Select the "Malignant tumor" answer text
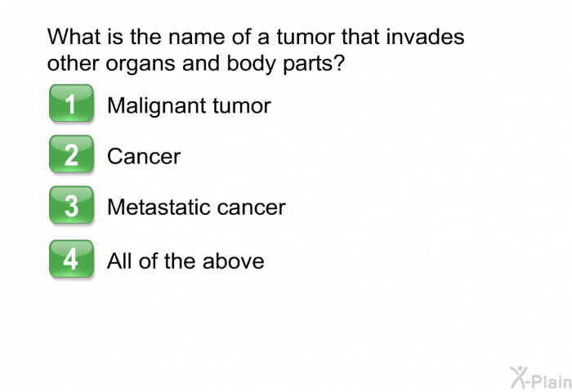This screenshot has width=572, height=392. pos(189,105)
